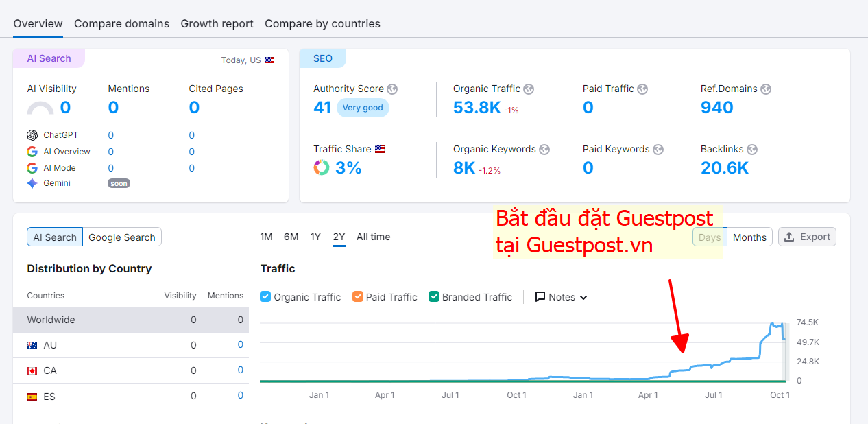Open the 20.6K backlinks link

click(x=724, y=167)
